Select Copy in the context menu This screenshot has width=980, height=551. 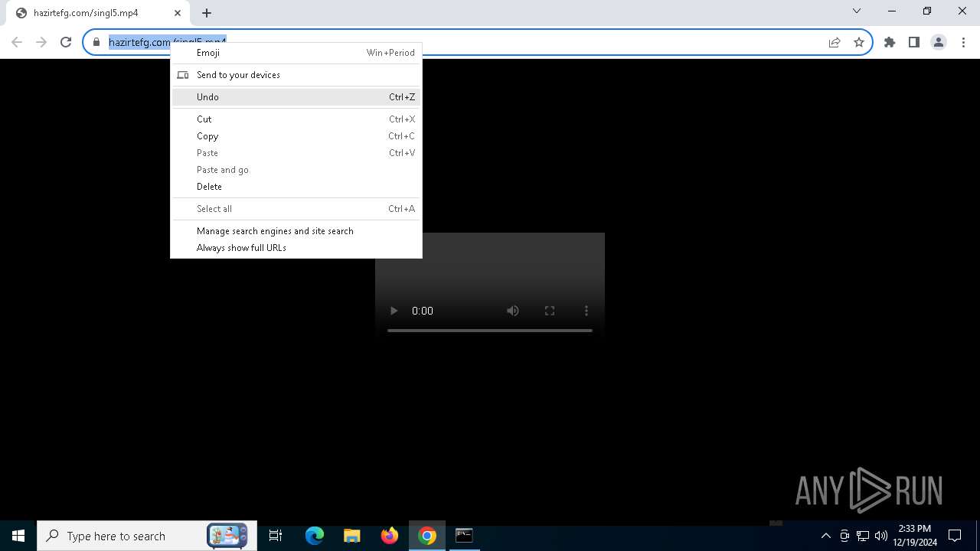click(296, 136)
